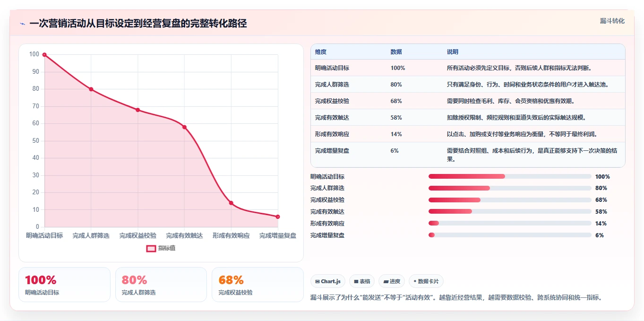
Task: Click the 数据 column header
Action: pos(396,52)
